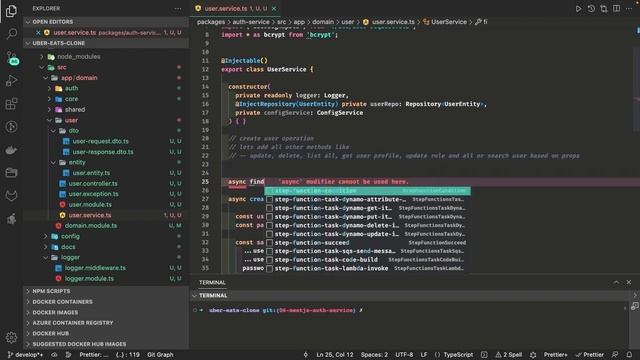Select checkbox for step-function-task-sqs-send-message suggestion
This screenshot has width=640, height=360.
coord(269,251)
